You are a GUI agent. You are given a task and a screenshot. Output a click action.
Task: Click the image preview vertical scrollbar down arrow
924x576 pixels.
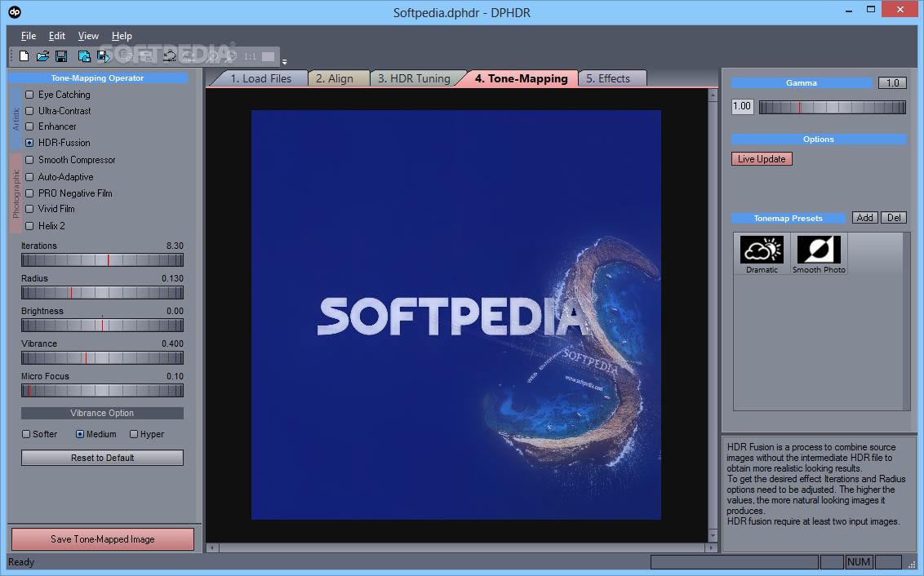coord(713,536)
